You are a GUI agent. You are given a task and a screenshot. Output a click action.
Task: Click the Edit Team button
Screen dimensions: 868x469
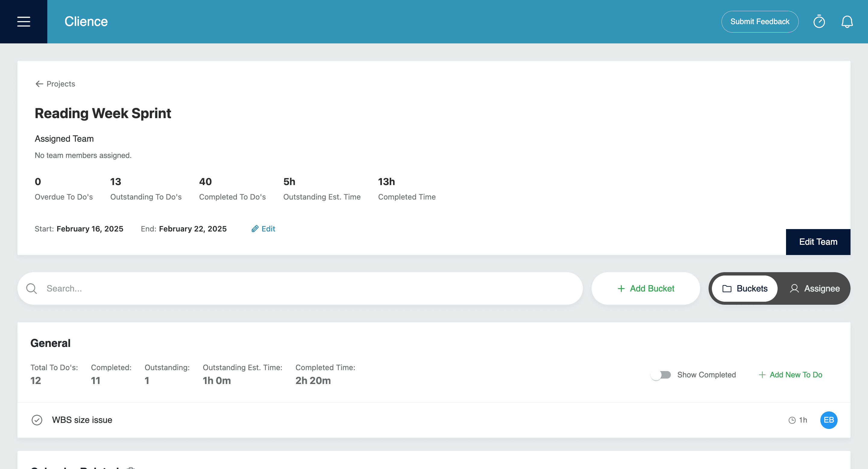818,242
